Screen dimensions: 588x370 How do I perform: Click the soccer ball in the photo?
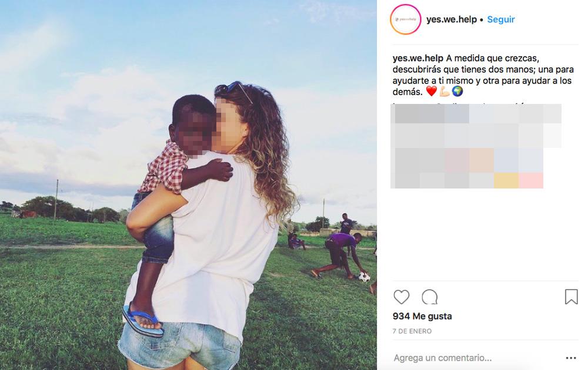tap(364, 277)
